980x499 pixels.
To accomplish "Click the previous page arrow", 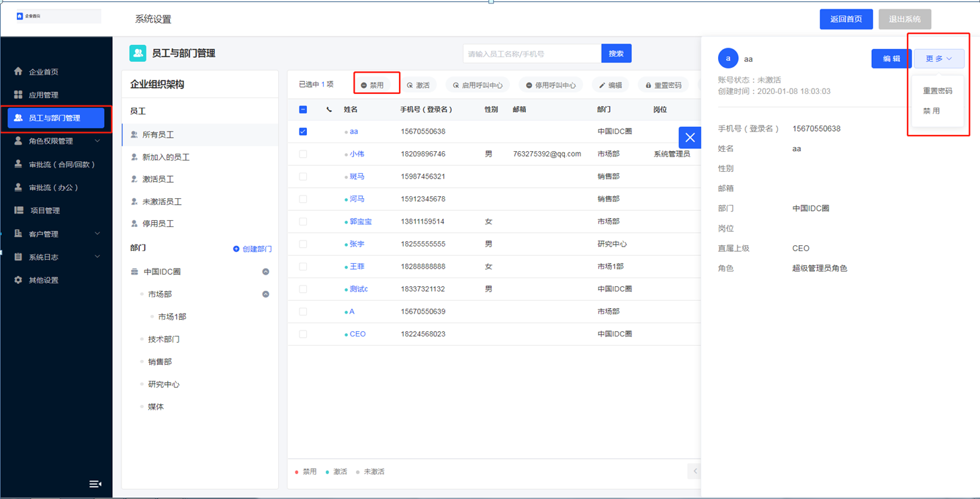I will click(x=695, y=471).
